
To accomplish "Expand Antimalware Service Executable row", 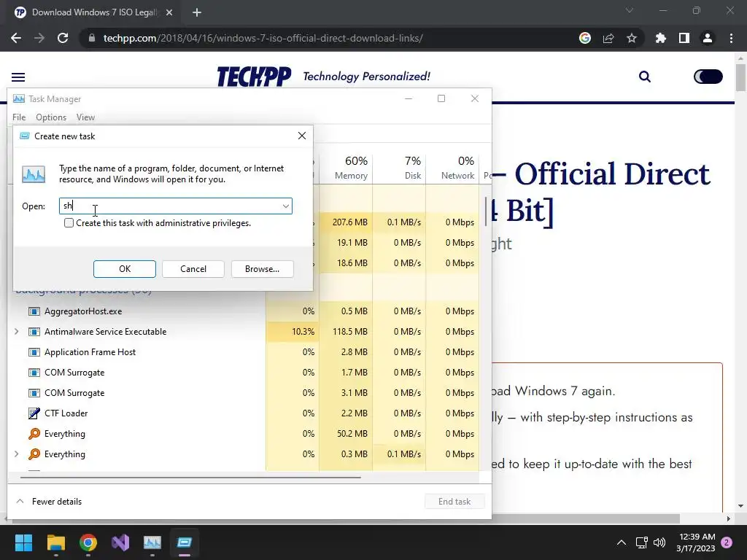I will [x=17, y=332].
